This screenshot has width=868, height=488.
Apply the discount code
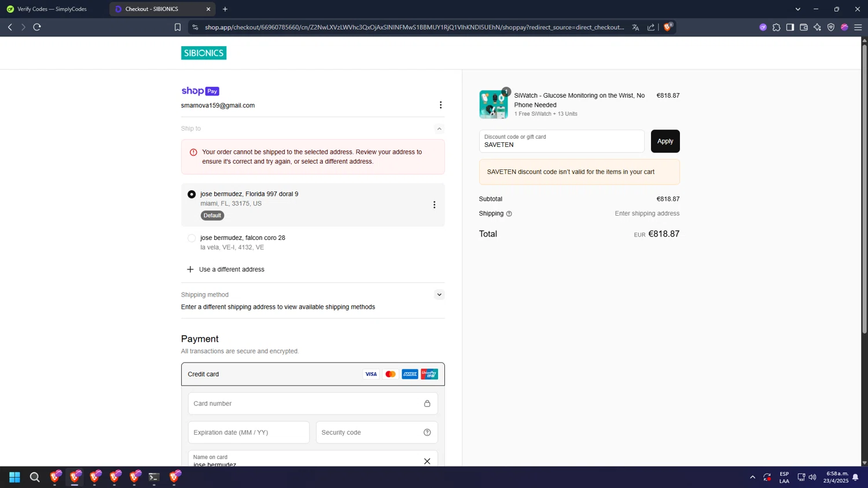(665, 141)
